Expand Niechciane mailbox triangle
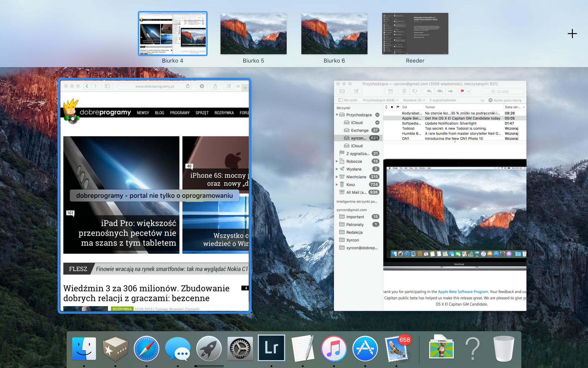The width and height of the screenshot is (588, 368). [x=337, y=177]
